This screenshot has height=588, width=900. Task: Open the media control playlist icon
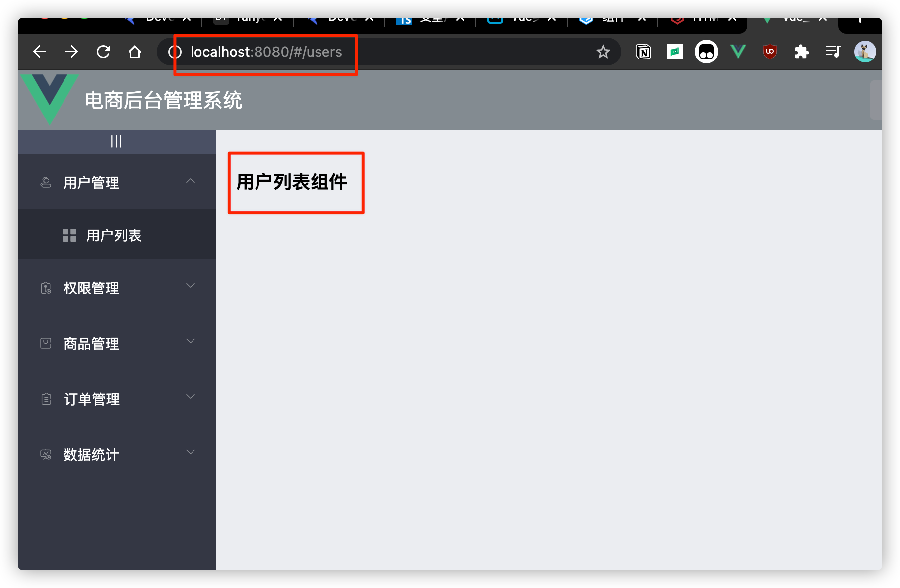pyautogui.click(x=833, y=52)
